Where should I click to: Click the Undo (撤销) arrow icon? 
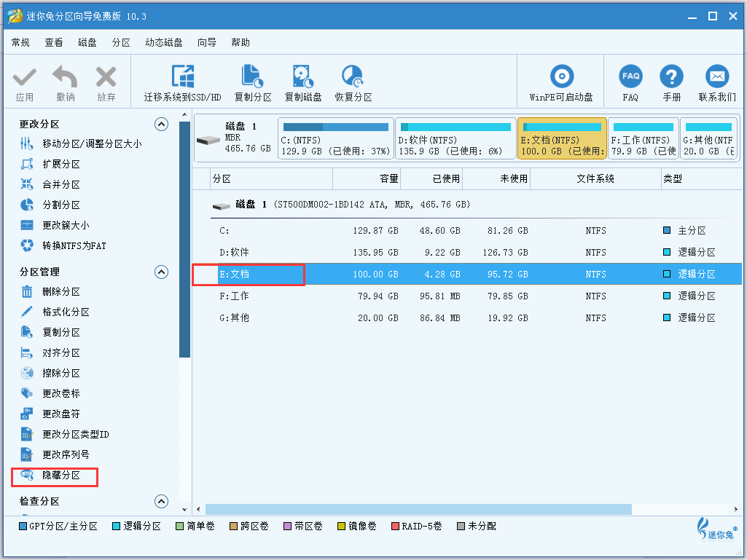point(65,76)
